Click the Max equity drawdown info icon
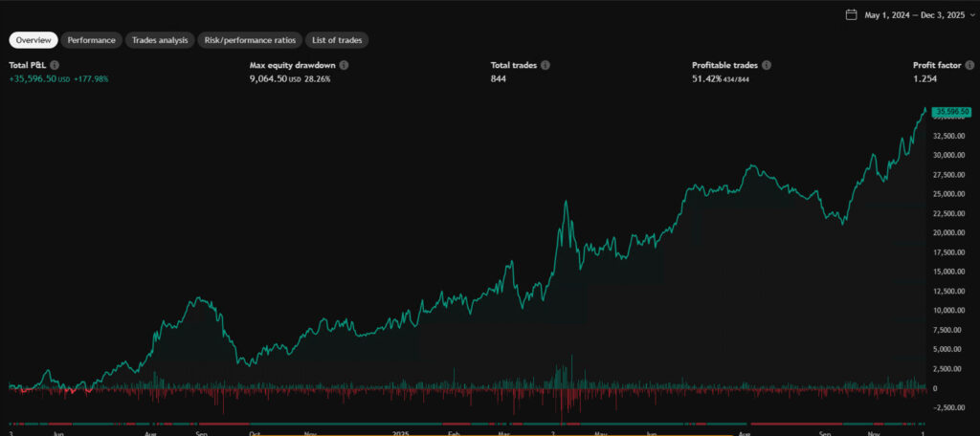This screenshot has height=436, width=980. 344,65
